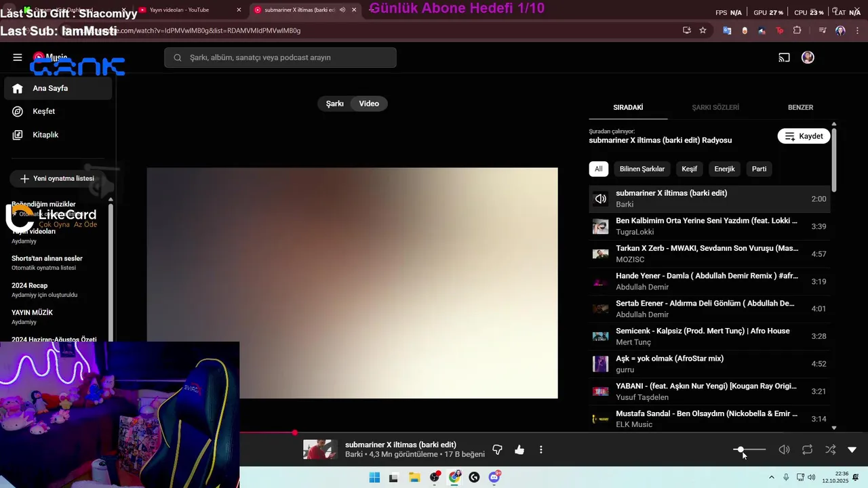The width and height of the screenshot is (868, 488).
Task: Open the Windows Start button
Action: pos(374,478)
